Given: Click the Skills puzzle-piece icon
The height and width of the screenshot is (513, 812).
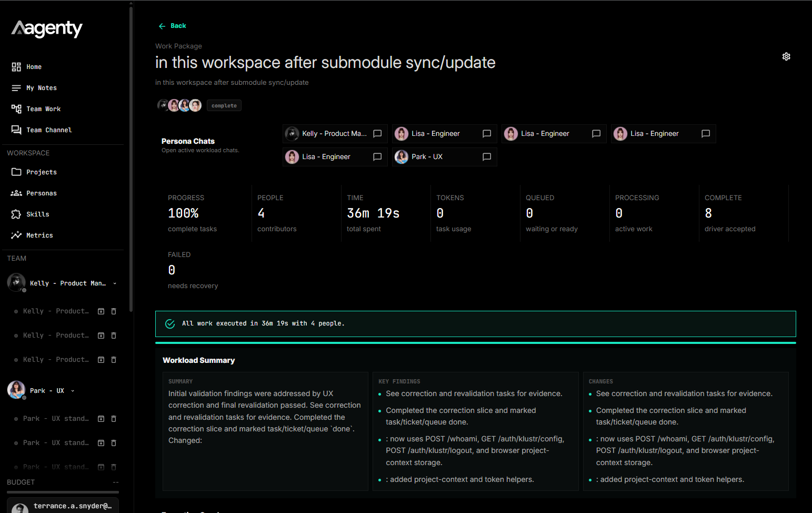Looking at the screenshot, I should pos(16,214).
